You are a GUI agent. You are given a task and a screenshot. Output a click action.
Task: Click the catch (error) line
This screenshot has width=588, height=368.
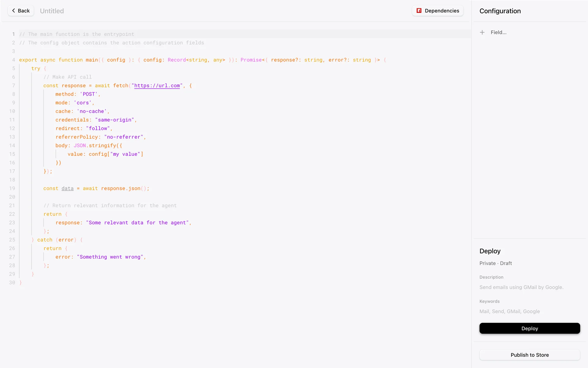click(57, 240)
